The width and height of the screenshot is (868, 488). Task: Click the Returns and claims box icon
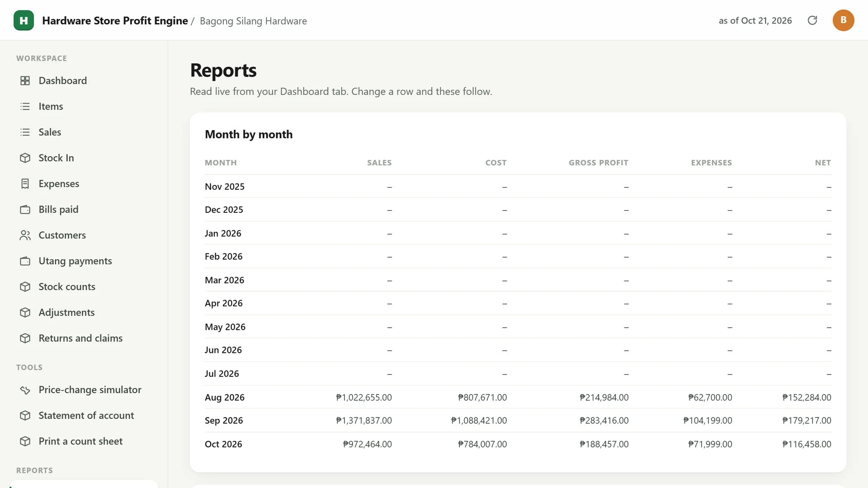click(25, 338)
